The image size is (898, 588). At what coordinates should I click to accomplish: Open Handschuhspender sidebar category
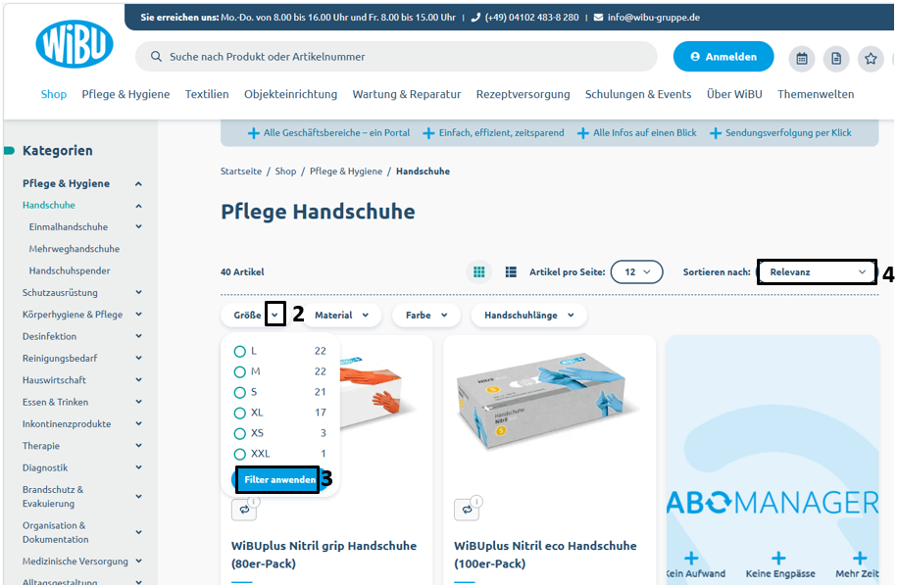tap(70, 270)
